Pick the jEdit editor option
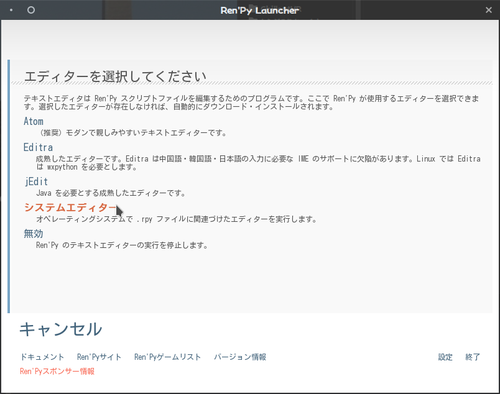Screen dimensions: 500x394 [36, 181]
